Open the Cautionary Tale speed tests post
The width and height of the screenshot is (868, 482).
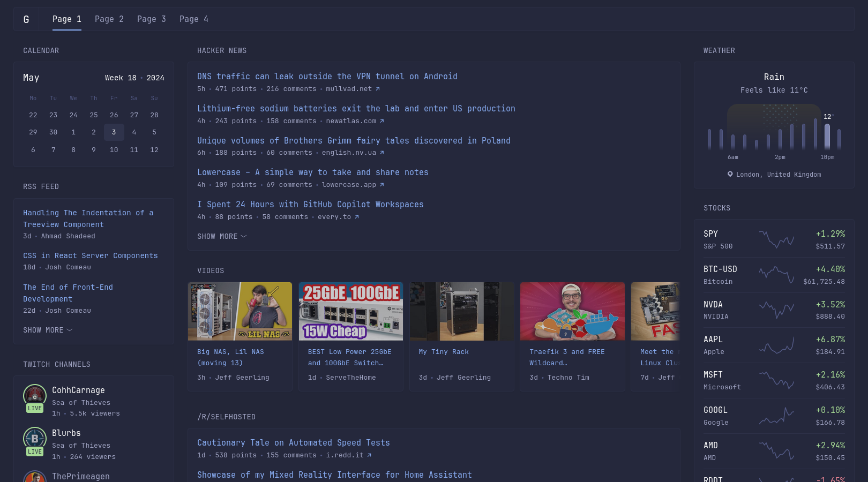tap(294, 442)
